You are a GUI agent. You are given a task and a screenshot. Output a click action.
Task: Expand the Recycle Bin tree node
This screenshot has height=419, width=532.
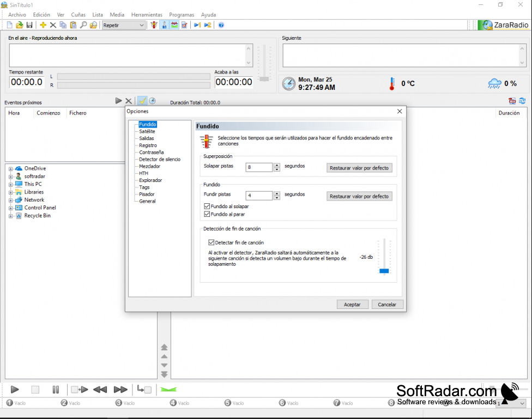[x=10, y=216]
